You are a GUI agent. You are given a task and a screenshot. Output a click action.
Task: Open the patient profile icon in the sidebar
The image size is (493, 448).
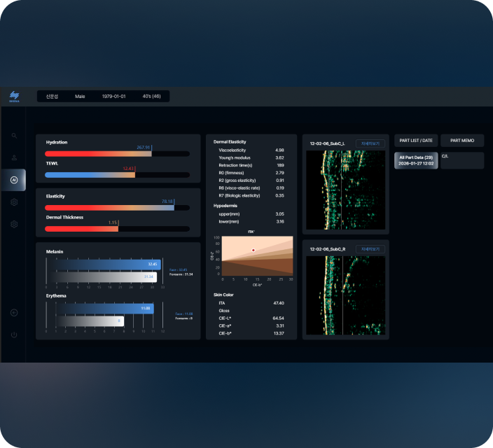pyautogui.click(x=14, y=157)
